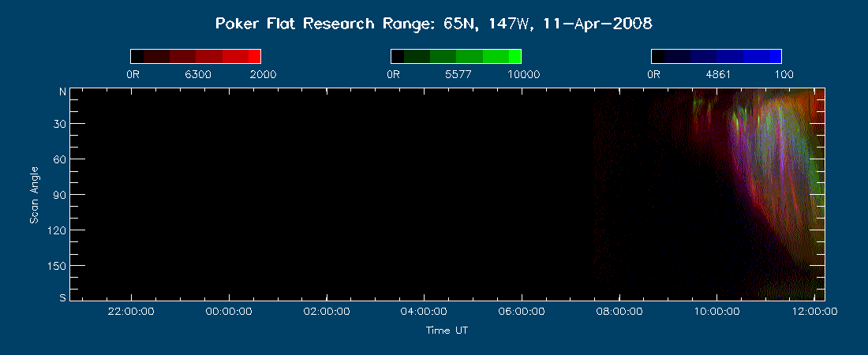This screenshot has width=868, height=355.
Task: Click the Time UT axis label
Action: (x=447, y=331)
